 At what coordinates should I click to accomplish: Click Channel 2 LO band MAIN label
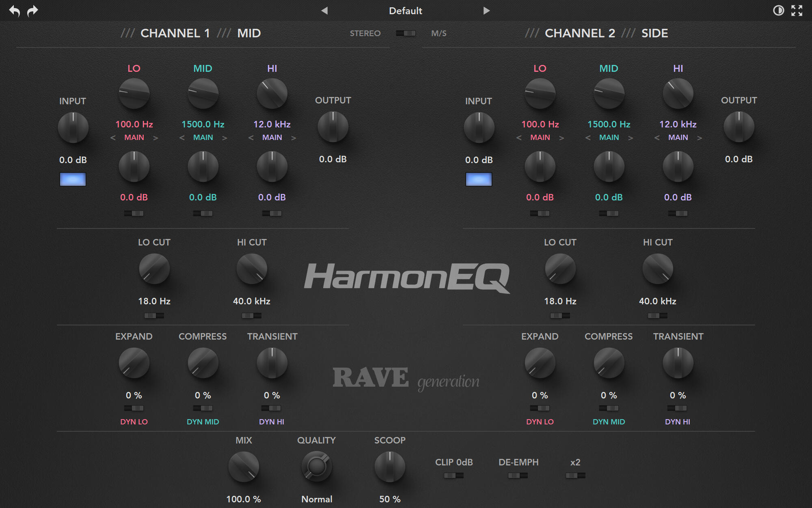(540, 138)
